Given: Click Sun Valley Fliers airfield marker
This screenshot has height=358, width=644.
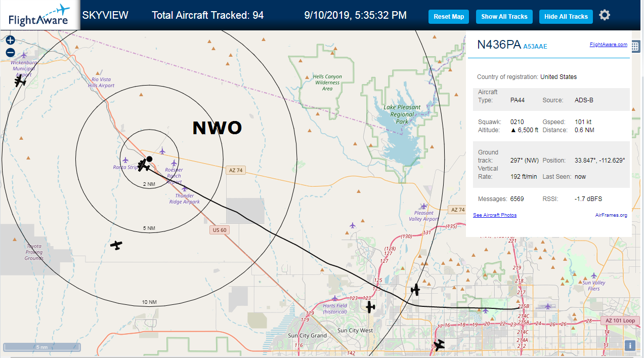Looking at the screenshot, I should pyautogui.click(x=594, y=276).
